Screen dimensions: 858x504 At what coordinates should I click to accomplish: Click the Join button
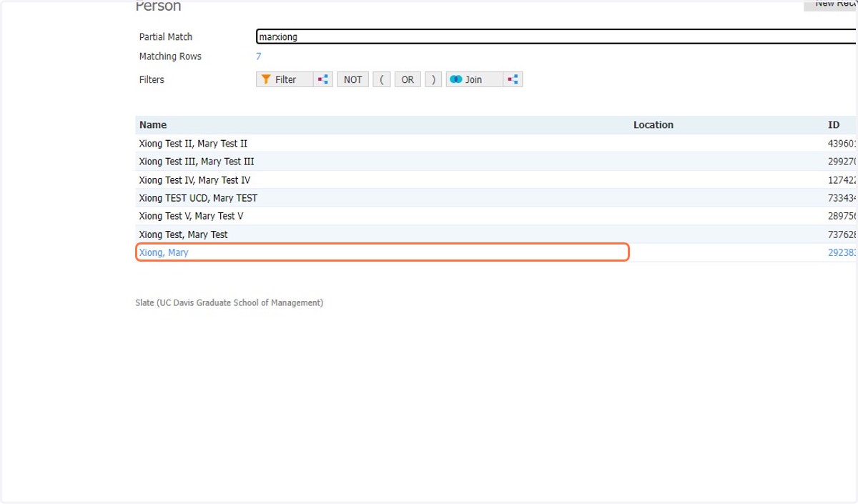coord(475,79)
